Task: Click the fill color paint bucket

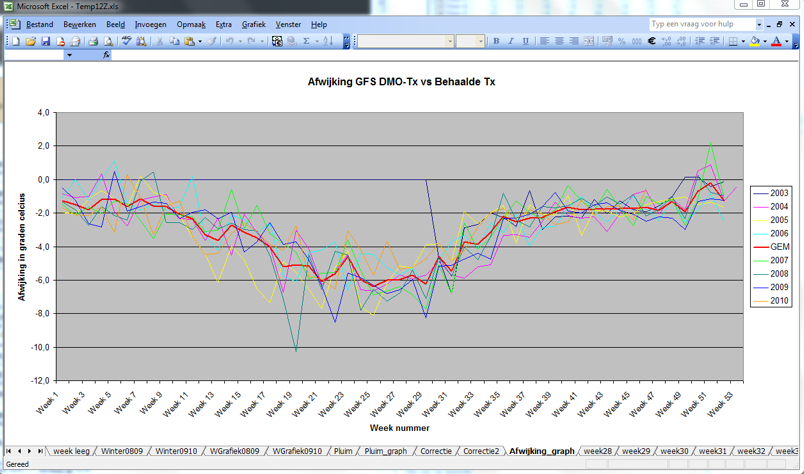Action: coord(754,41)
